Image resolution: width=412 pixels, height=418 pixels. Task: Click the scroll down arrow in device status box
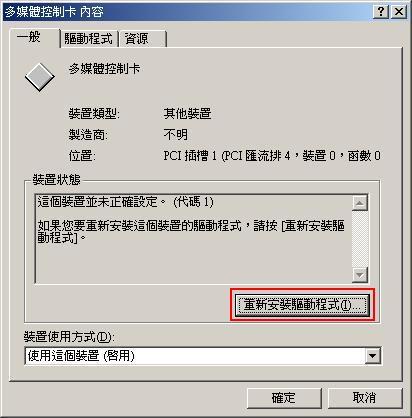[x=360, y=275]
